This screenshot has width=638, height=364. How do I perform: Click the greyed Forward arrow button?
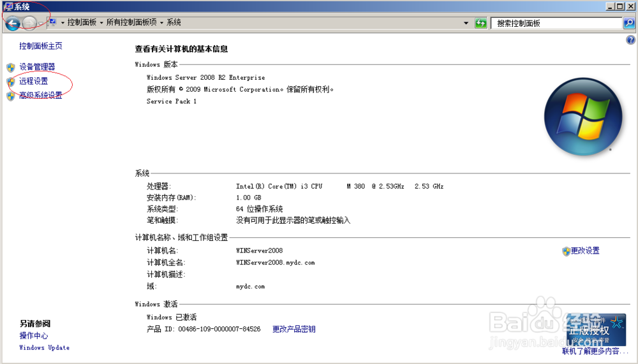click(x=29, y=23)
